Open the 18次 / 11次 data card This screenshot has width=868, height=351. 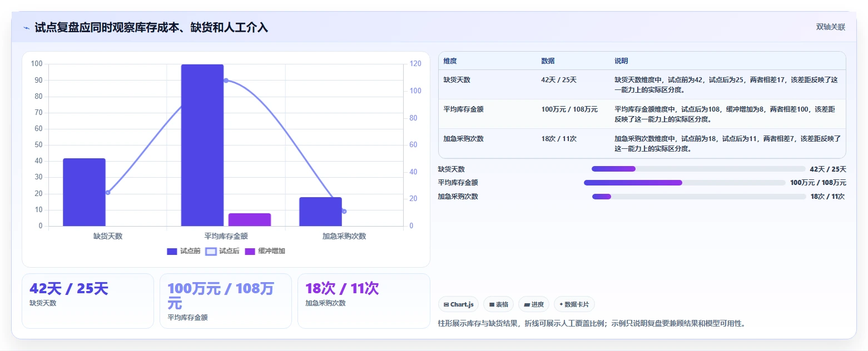point(364,300)
